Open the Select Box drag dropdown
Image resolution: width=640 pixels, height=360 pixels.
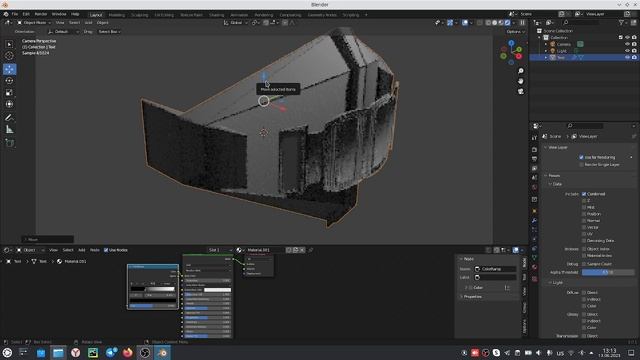[x=109, y=31]
